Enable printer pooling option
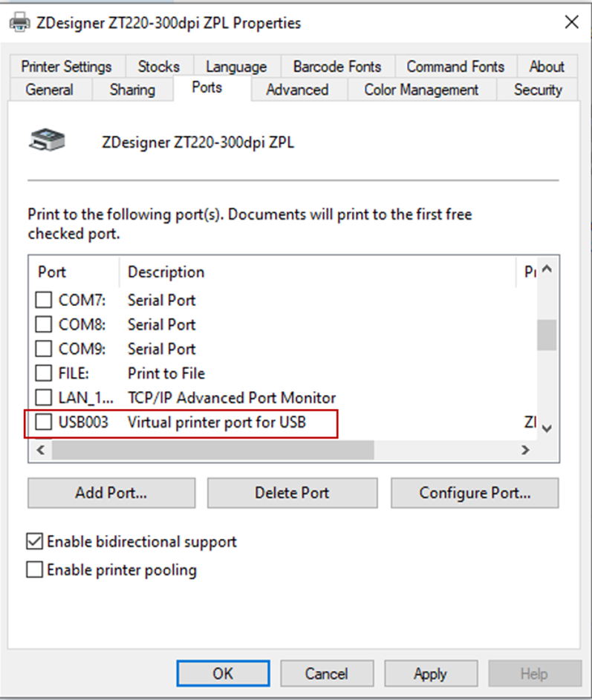This screenshot has width=592, height=700. pyautogui.click(x=35, y=570)
